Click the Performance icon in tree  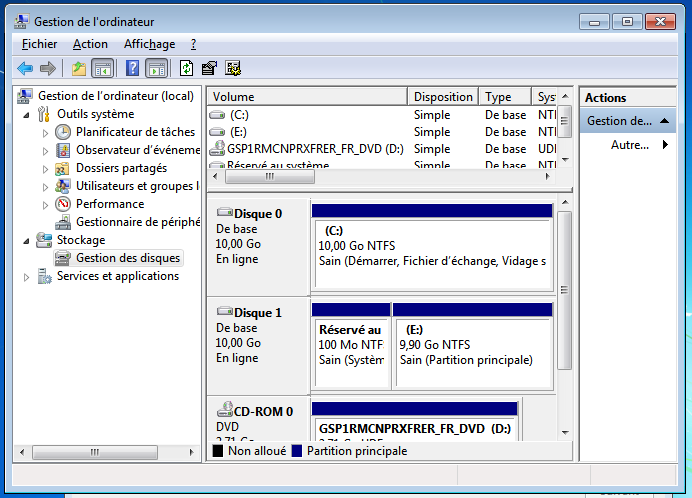coord(63,204)
